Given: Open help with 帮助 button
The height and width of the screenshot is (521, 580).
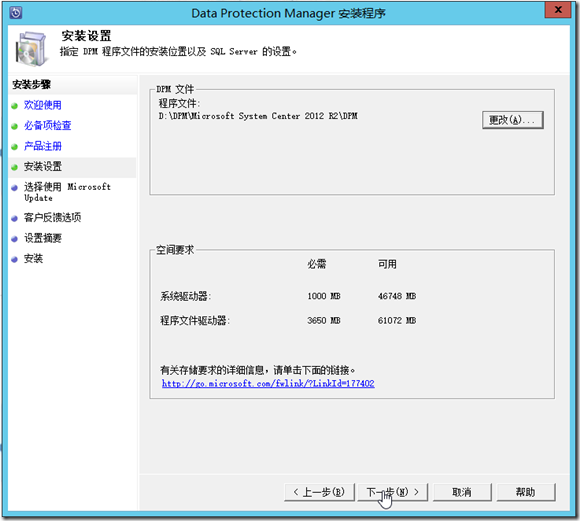Looking at the screenshot, I should [x=526, y=492].
